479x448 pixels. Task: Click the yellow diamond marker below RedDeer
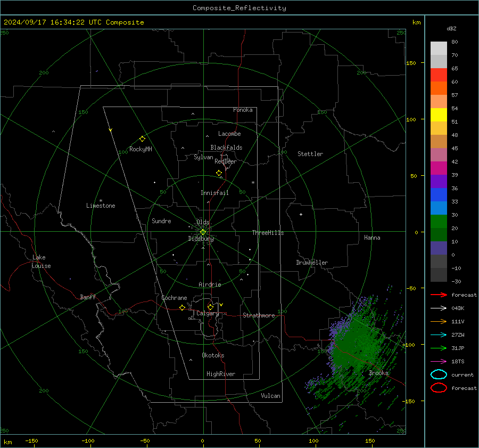tap(219, 173)
